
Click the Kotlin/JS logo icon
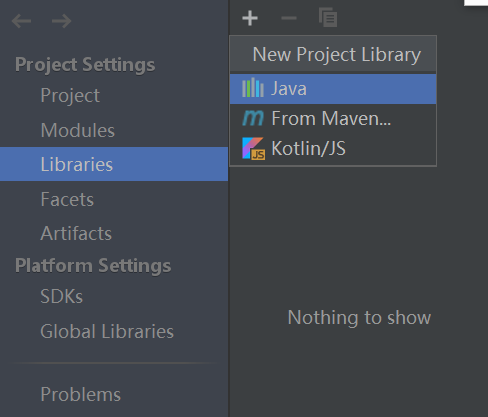click(x=253, y=148)
